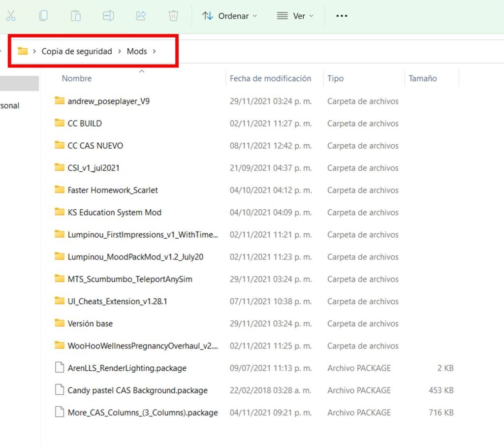The image size is (504, 447).
Task: Select Candy pastel CAS Background.package file
Action: 137,390
